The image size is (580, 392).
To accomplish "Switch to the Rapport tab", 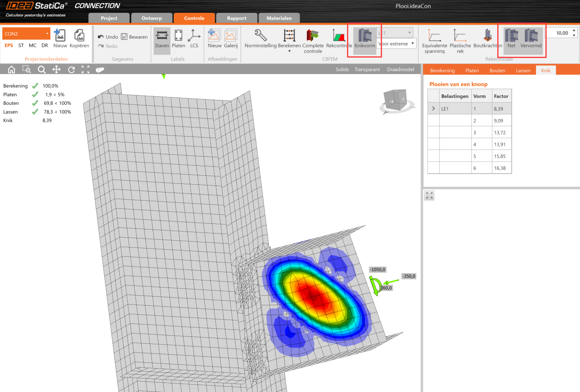I will click(x=237, y=18).
